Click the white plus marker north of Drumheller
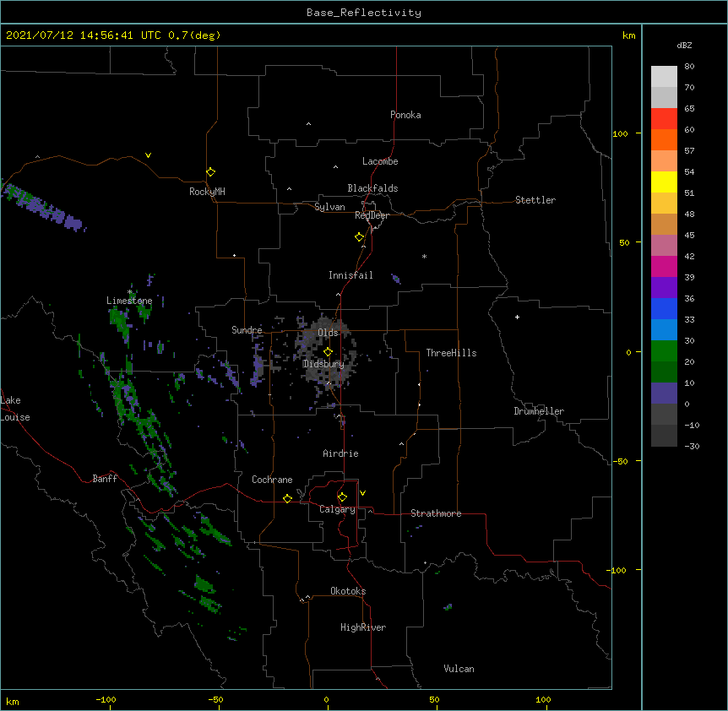The image size is (728, 711). pyautogui.click(x=517, y=317)
